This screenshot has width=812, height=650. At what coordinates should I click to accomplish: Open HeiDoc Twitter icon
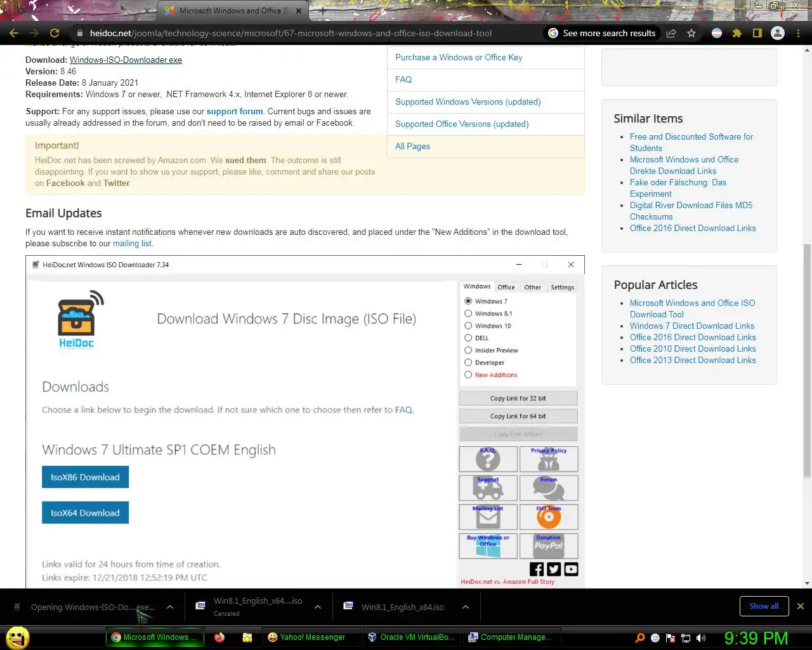(554, 569)
